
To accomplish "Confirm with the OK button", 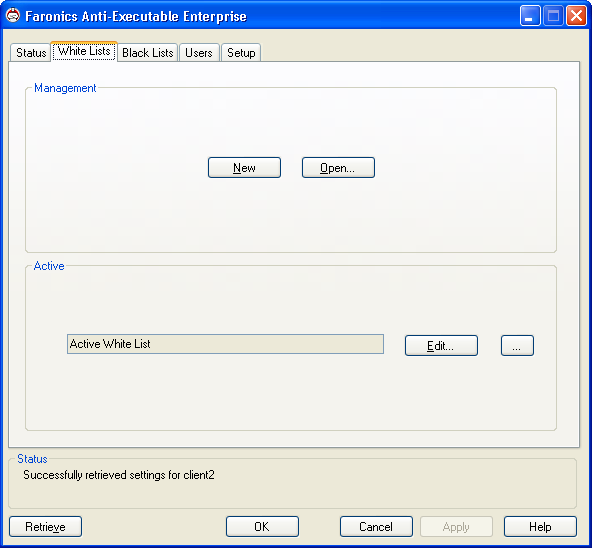I will (262, 526).
